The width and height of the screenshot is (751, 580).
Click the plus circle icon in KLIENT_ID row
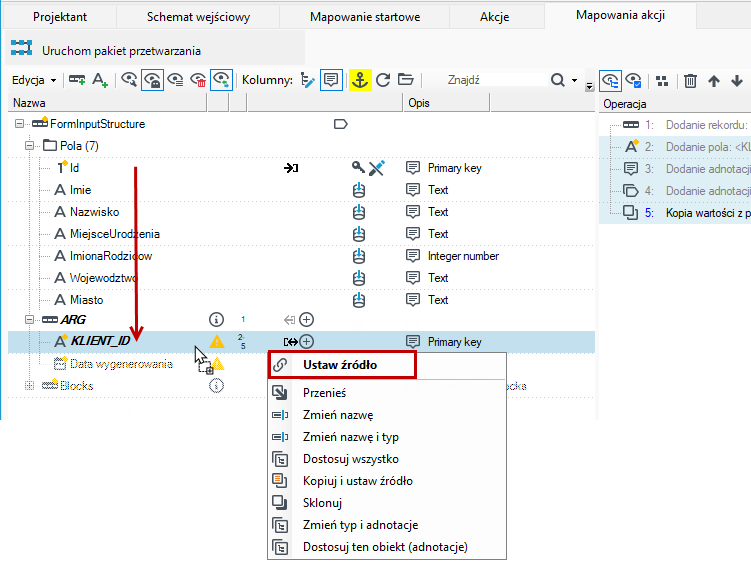point(307,341)
